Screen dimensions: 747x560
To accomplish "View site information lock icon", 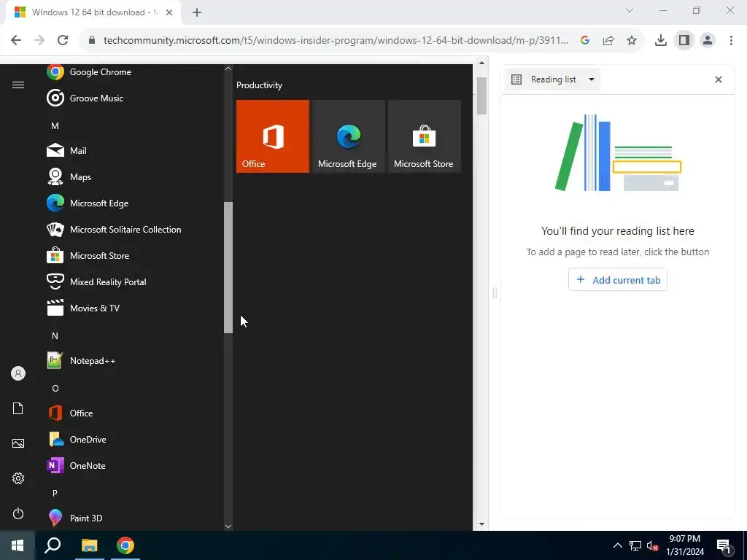I will (x=92, y=41).
